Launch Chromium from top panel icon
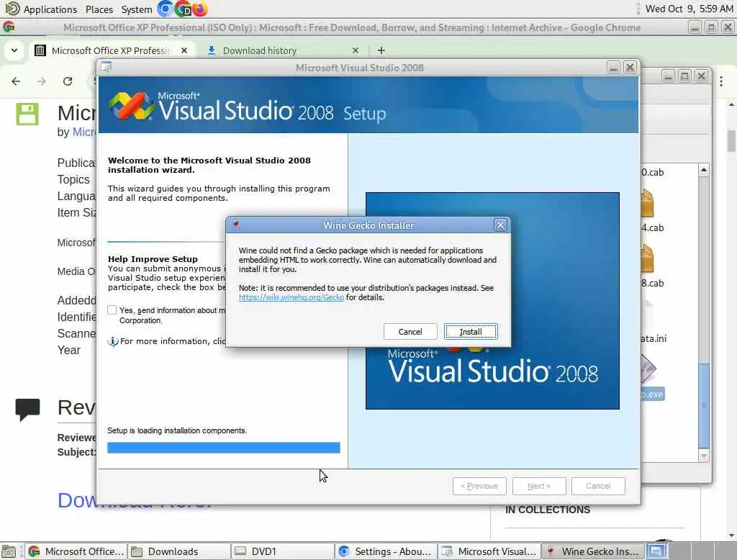 coord(166,9)
